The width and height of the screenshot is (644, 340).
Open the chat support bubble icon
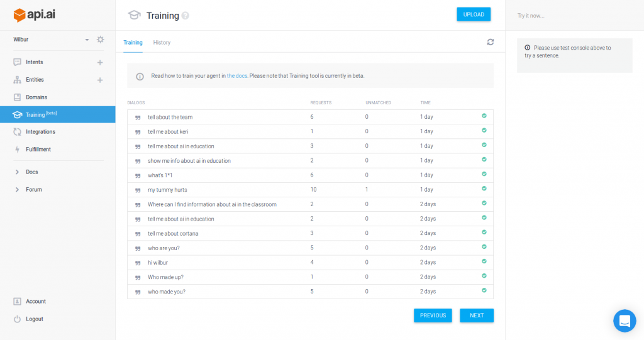(624, 321)
